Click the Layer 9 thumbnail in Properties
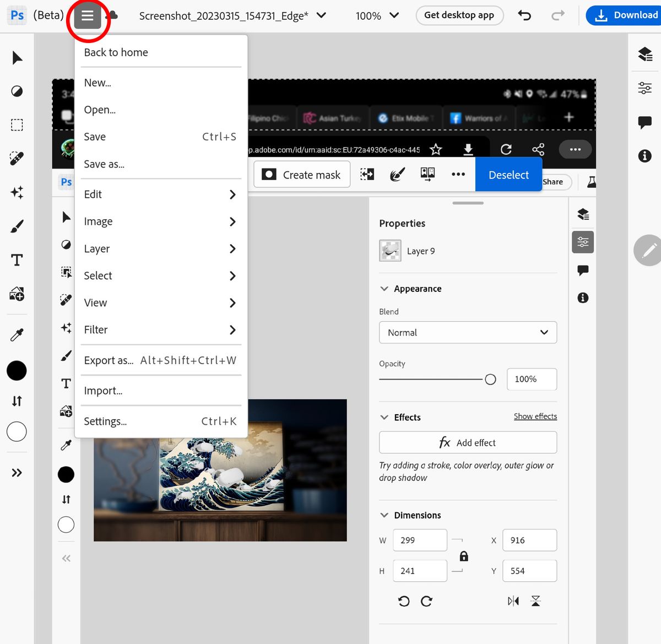The image size is (661, 644). (390, 251)
